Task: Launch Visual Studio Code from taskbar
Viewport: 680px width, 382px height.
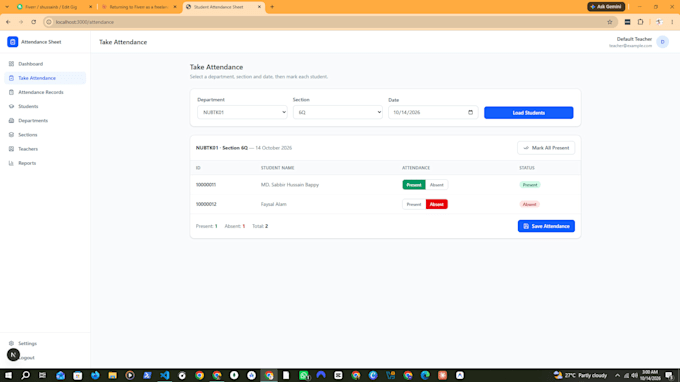Action: coord(165,375)
